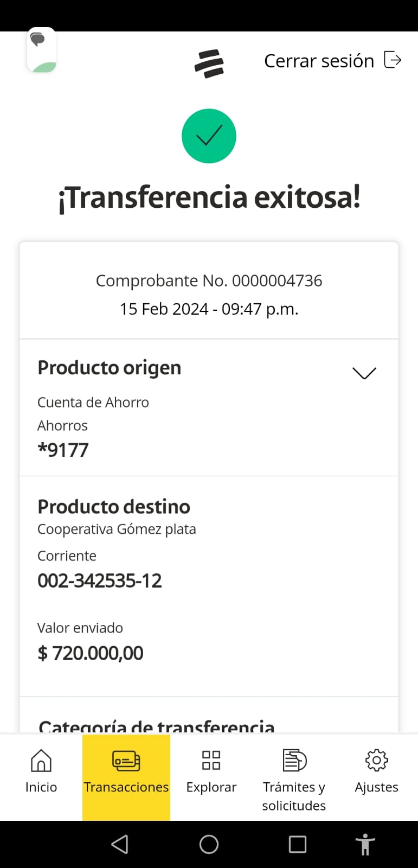This screenshot has width=418, height=868.
Task: Tap the chat bubble floating icon
Action: 41,50
